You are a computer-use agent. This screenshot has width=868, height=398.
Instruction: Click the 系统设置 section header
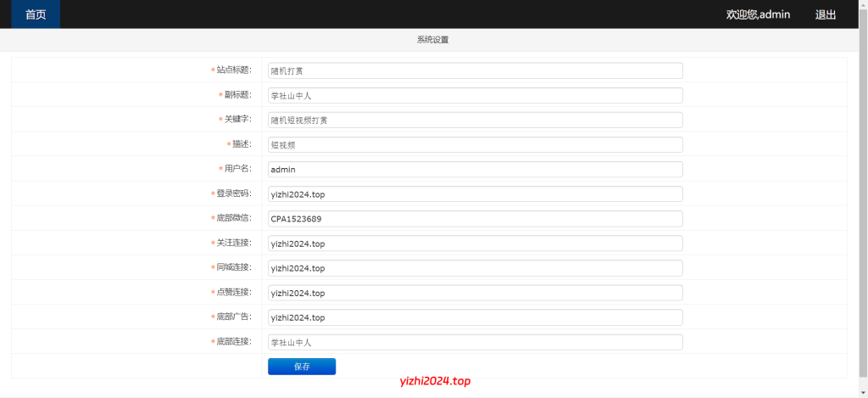click(x=432, y=40)
